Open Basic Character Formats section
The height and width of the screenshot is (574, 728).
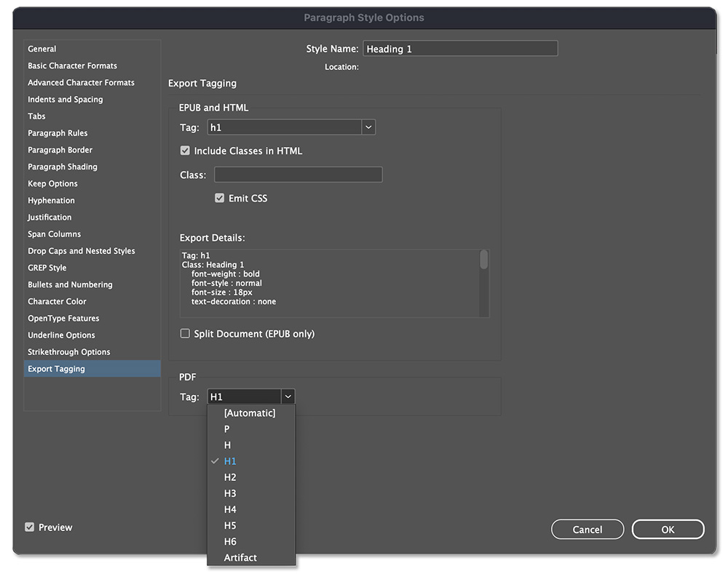point(72,65)
